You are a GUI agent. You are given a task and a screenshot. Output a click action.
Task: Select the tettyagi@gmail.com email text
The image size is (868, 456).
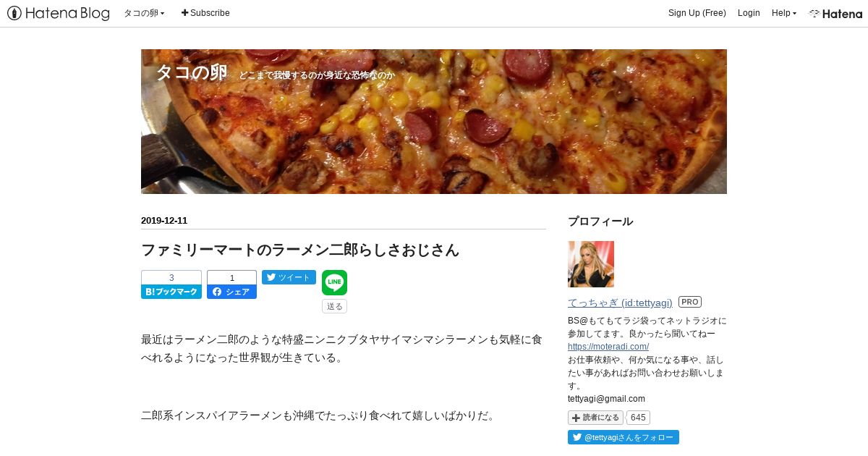click(606, 399)
